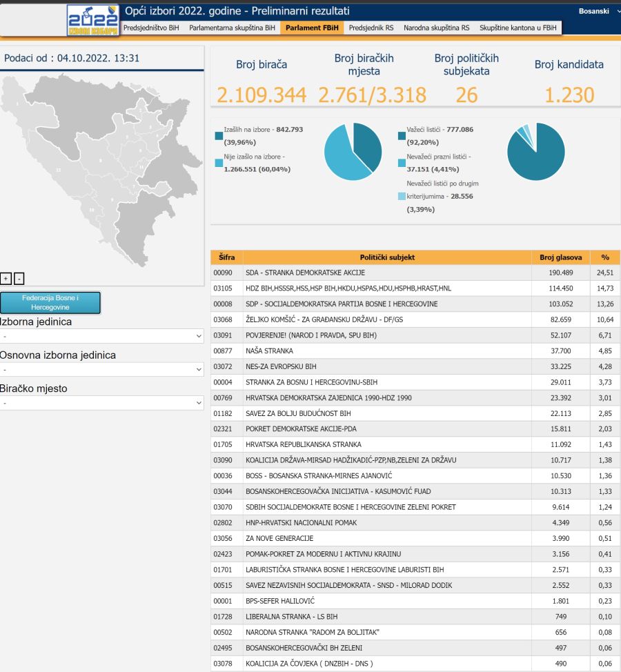This screenshot has height=672, width=621.
Task: Open Skupštine kantona u FBiH tab
Action: coord(517,28)
